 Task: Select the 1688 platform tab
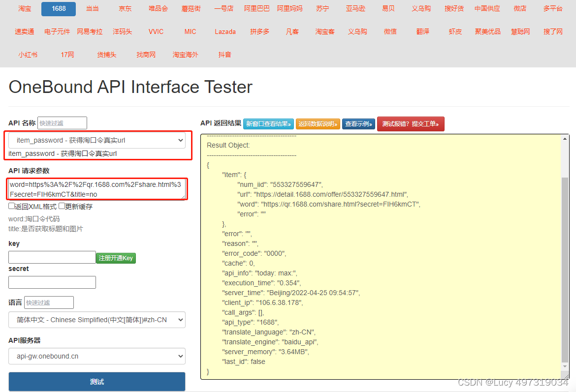pos(59,8)
